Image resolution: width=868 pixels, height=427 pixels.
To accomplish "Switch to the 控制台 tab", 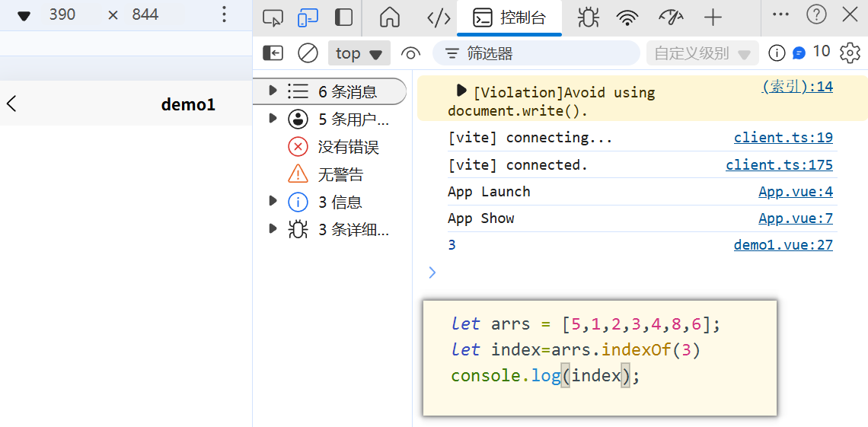I will (x=509, y=18).
